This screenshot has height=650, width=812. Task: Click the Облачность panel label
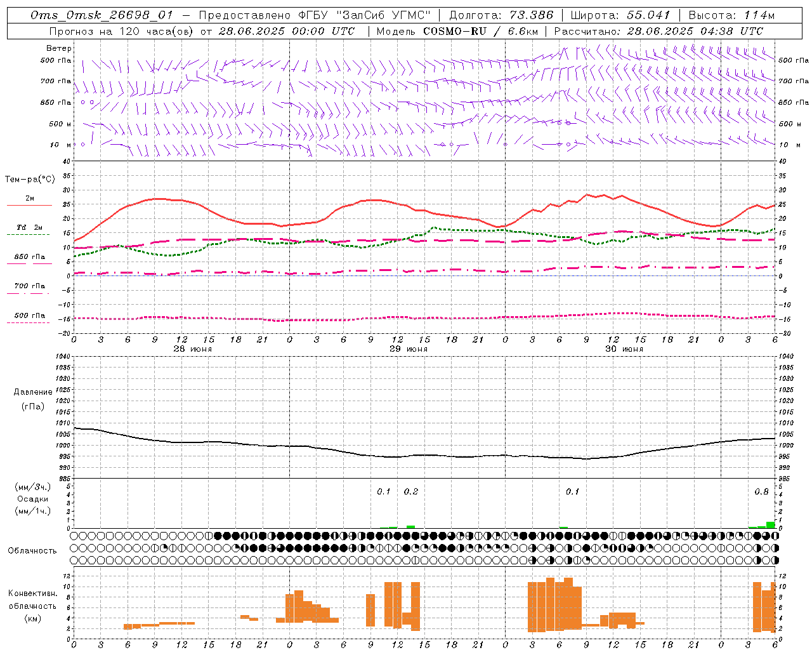32,550
